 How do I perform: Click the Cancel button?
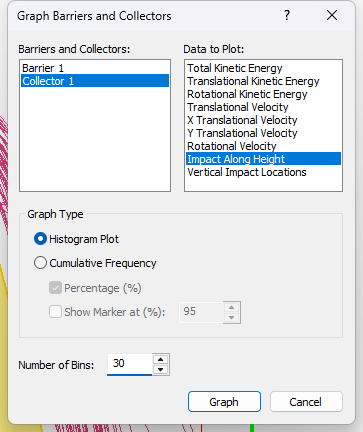[x=306, y=402]
